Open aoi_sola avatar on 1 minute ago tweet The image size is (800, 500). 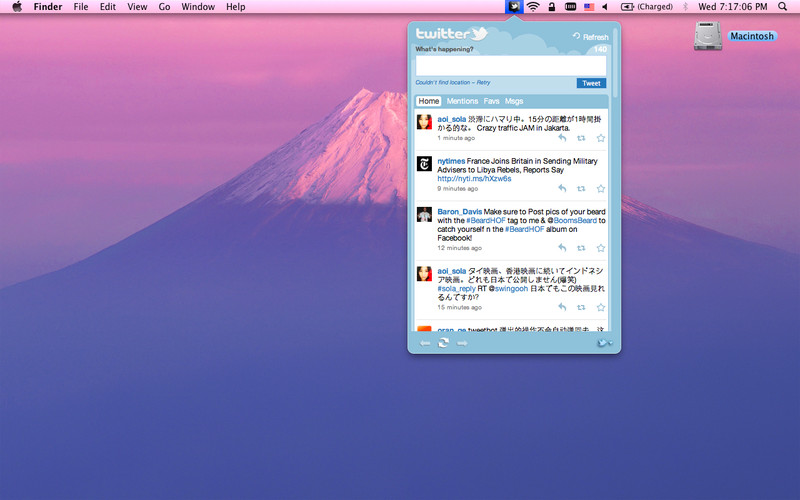point(424,122)
